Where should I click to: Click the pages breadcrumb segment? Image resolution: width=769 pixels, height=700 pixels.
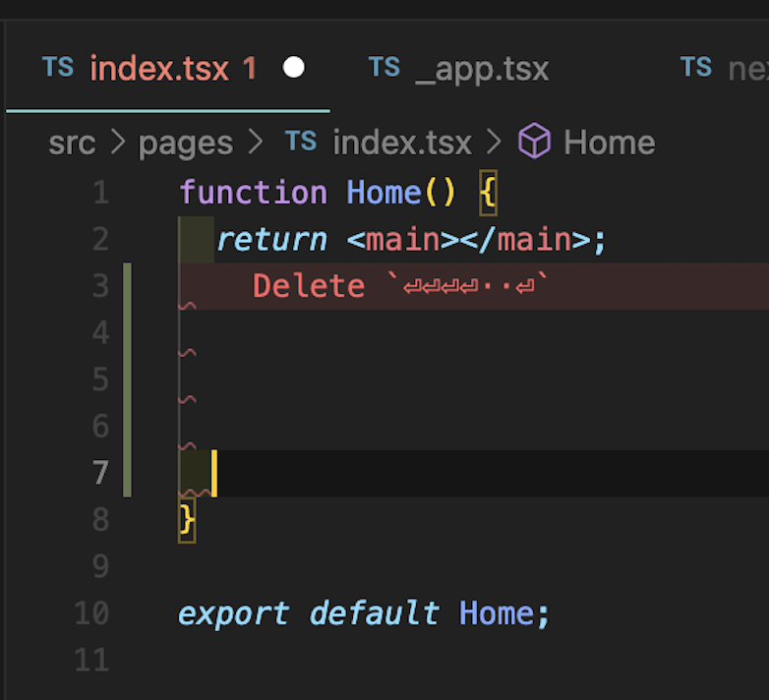click(186, 144)
